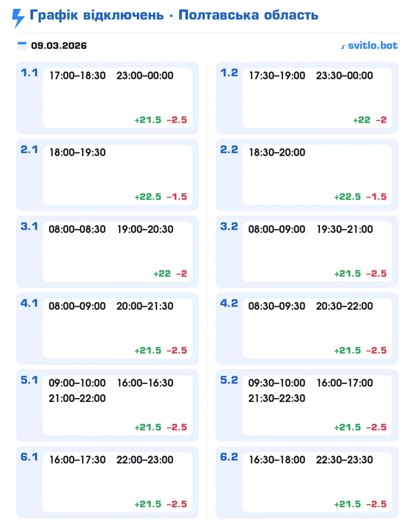Select queue 3.1 label

point(29,226)
